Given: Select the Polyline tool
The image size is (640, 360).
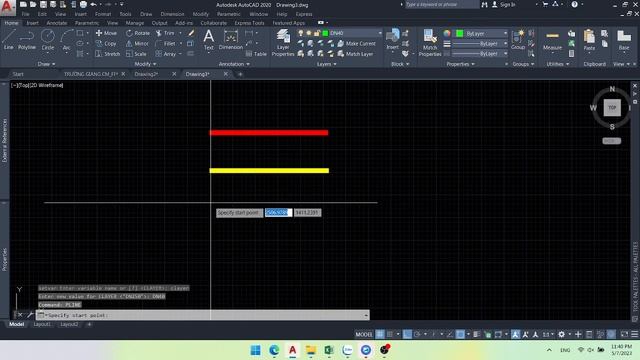Looking at the screenshot, I should [27, 40].
